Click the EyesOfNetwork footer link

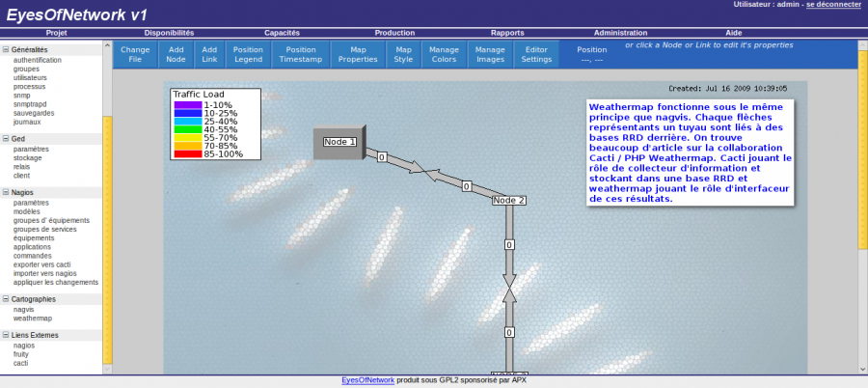click(x=368, y=381)
